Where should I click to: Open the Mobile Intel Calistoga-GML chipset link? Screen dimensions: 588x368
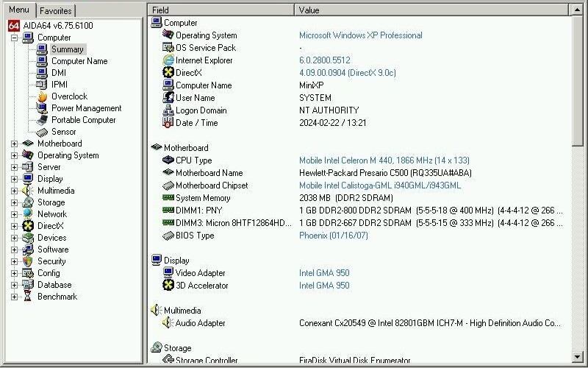(x=380, y=185)
